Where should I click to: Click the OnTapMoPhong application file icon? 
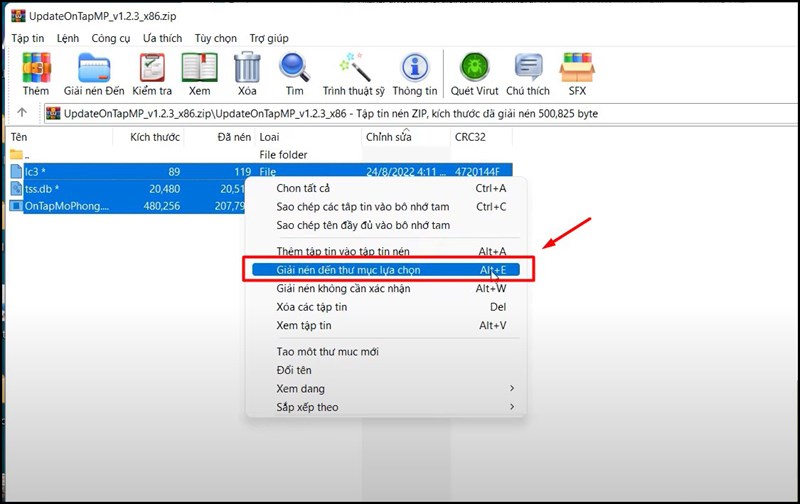[x=16, y=206]
